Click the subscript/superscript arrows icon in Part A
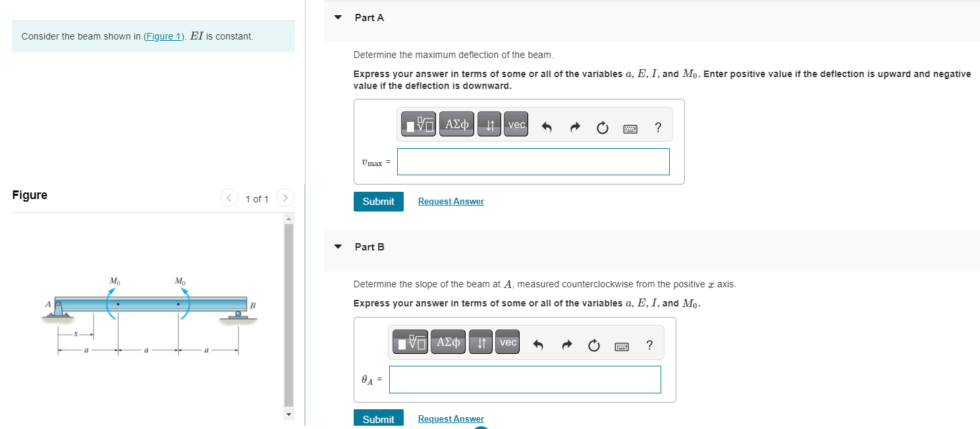This screenshot has width=980, height=429. tap(489, 124)
